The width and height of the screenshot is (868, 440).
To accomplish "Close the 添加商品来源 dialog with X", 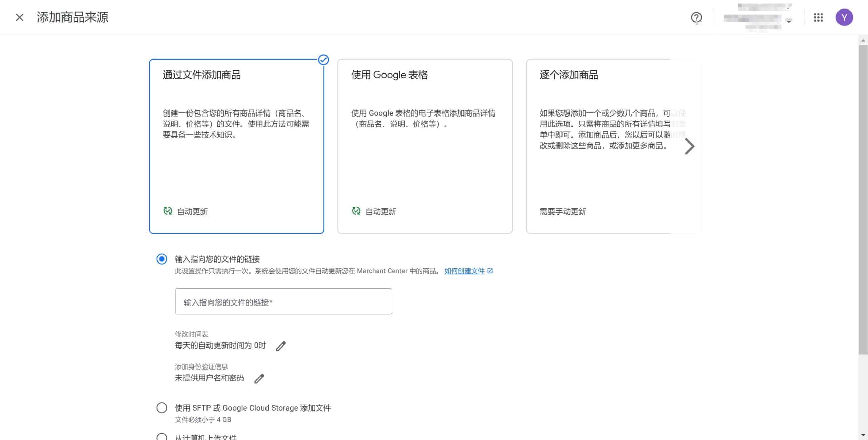I will pos(20,17).
